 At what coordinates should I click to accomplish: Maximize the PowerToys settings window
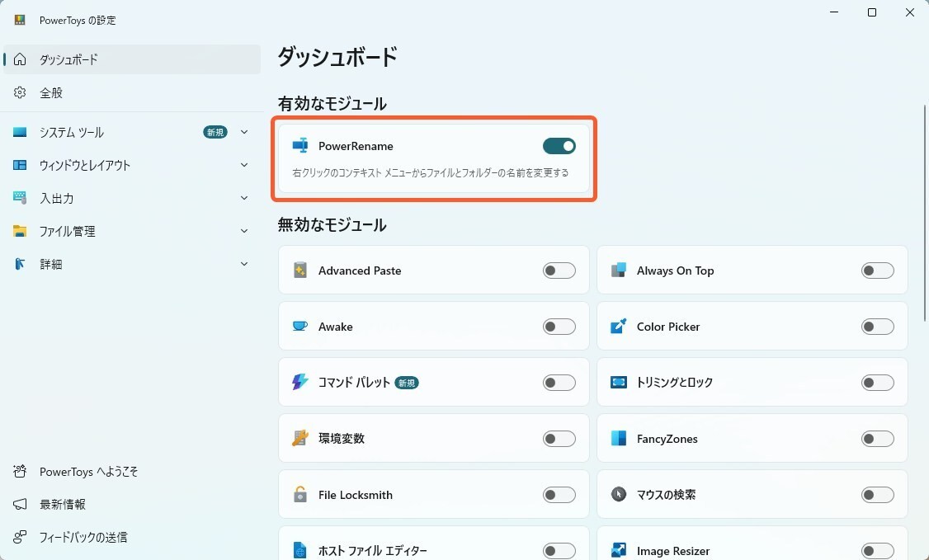(x=871, y=12)
